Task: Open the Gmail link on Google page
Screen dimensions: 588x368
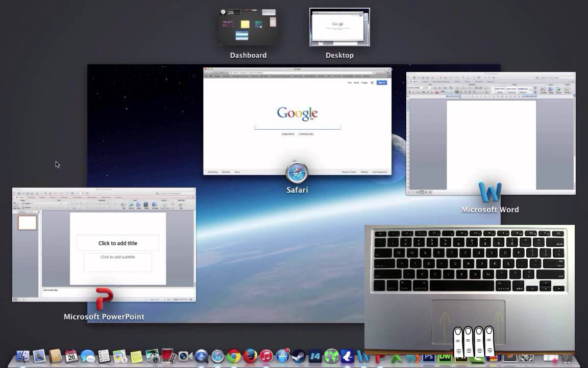Action: click(356, 83)
